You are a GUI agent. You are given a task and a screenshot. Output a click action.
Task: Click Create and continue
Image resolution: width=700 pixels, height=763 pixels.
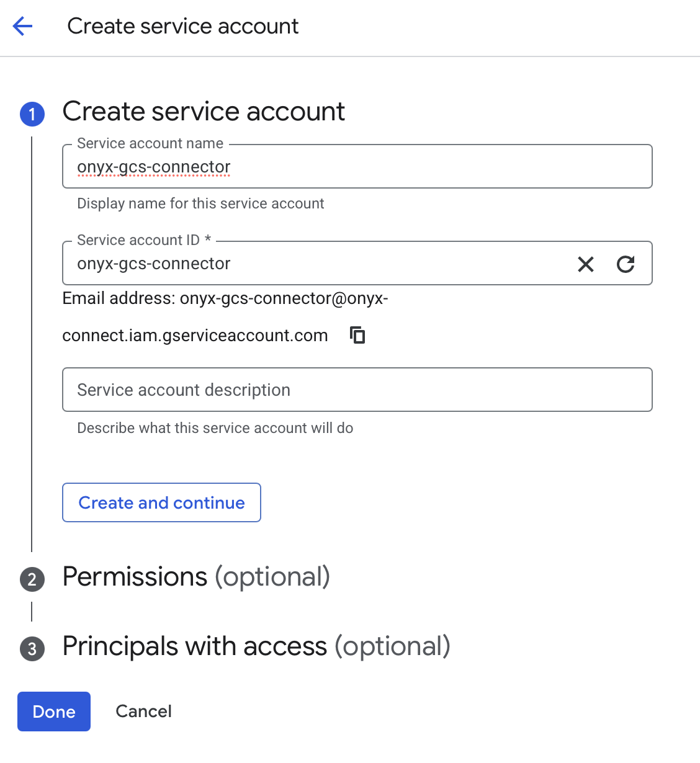coord(161,502)
